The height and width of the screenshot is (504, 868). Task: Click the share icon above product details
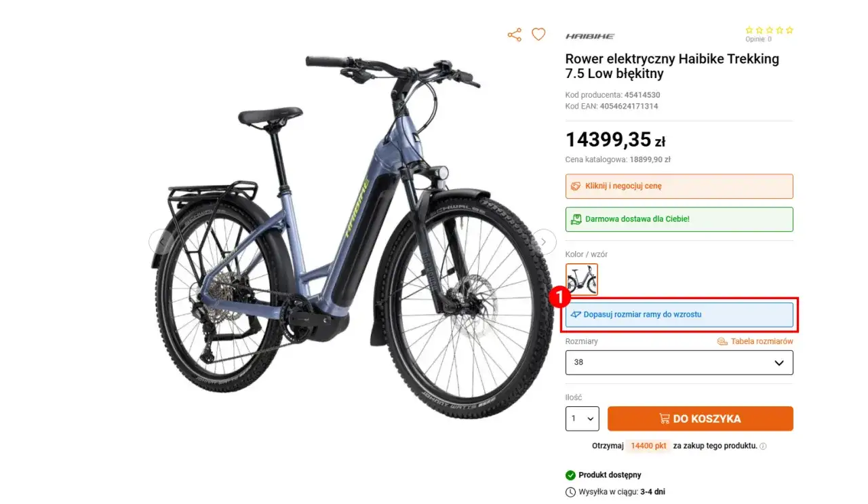pyautogui.click(x=515, y=34)
